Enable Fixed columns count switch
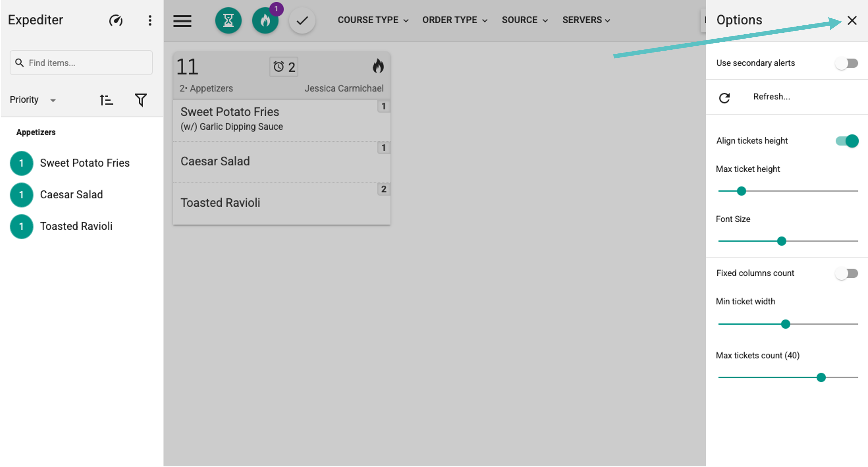The height and width of the screenshot is (467, 868). coord(846,273)
